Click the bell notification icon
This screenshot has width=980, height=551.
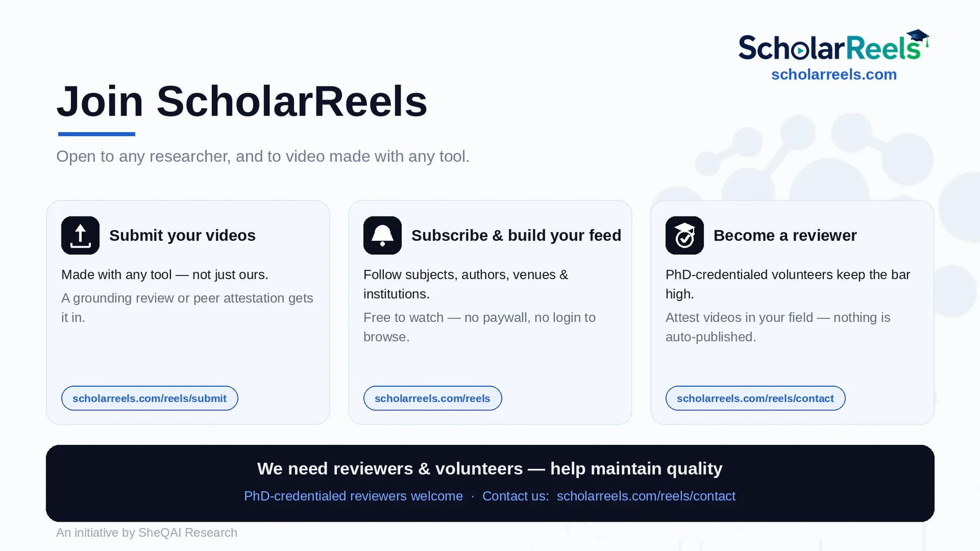tap(382, 235)
